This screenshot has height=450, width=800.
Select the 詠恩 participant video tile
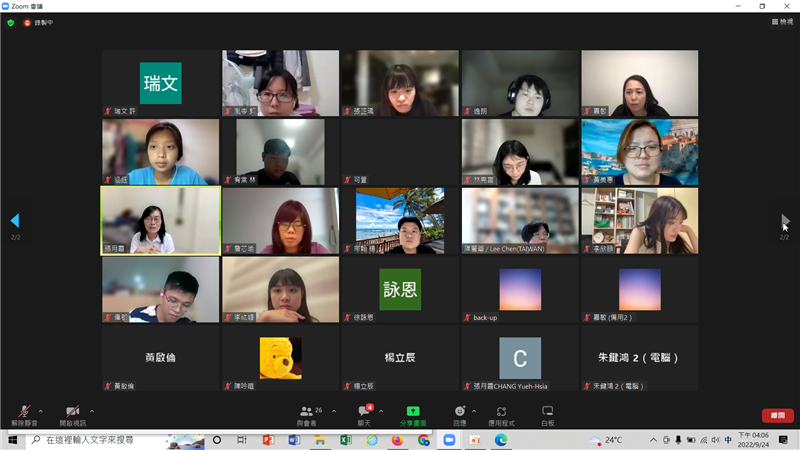[399, 289]
